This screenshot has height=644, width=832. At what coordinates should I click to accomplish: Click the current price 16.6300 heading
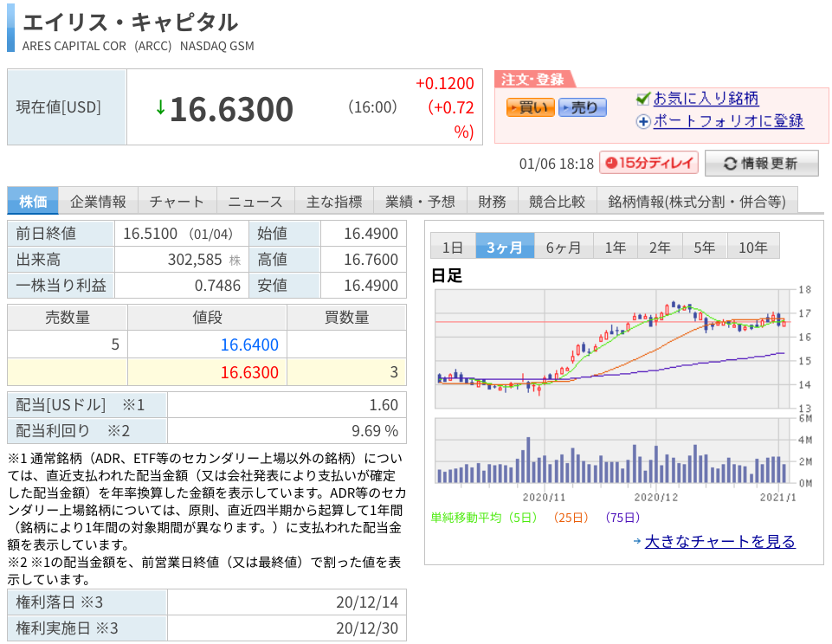pyautogui.click(x=231, y=109)
